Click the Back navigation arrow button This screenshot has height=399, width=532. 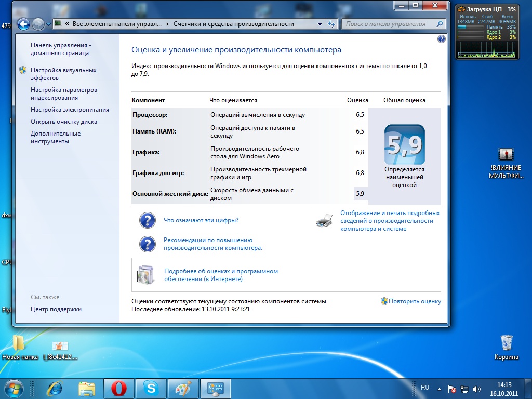point(23,24)
